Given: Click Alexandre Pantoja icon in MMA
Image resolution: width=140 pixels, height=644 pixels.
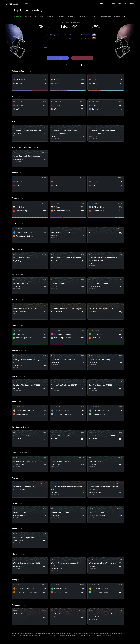Looking at the screenshot, I should 14,410.
